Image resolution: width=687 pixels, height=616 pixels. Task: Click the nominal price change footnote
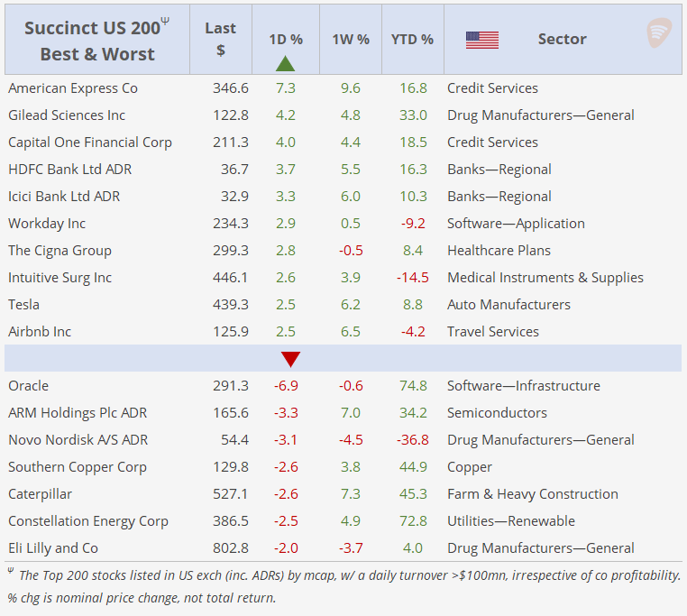(x=142, y=598)
